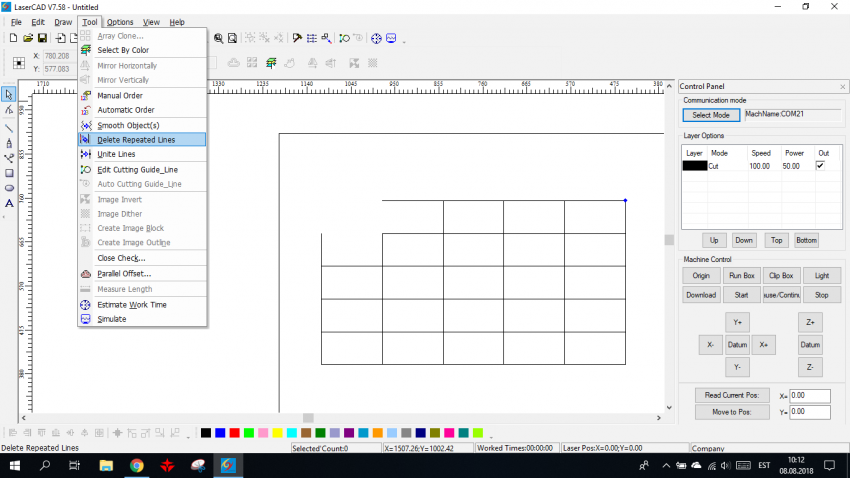The height and width of the screenshot is (478, 850).
Task: Click the Read Current Pos button
Action: (x=732, y=395)
